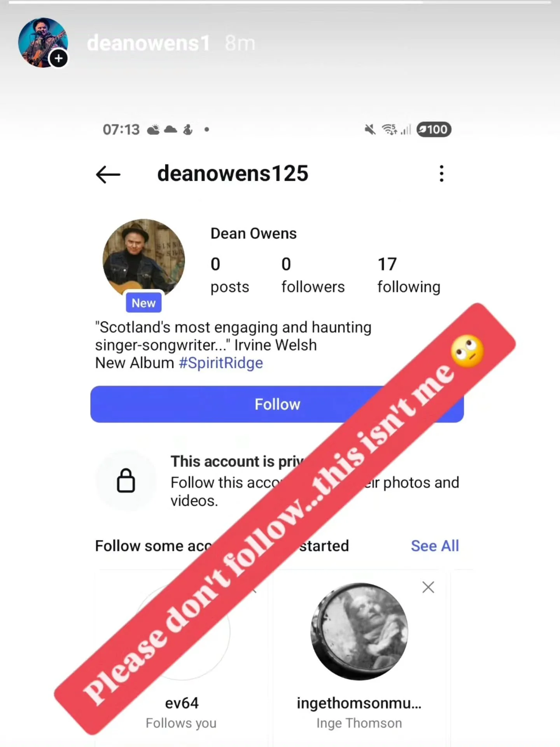Tap the battery indicator showing 100
The image size is (560, 747).
coord(434,130)
